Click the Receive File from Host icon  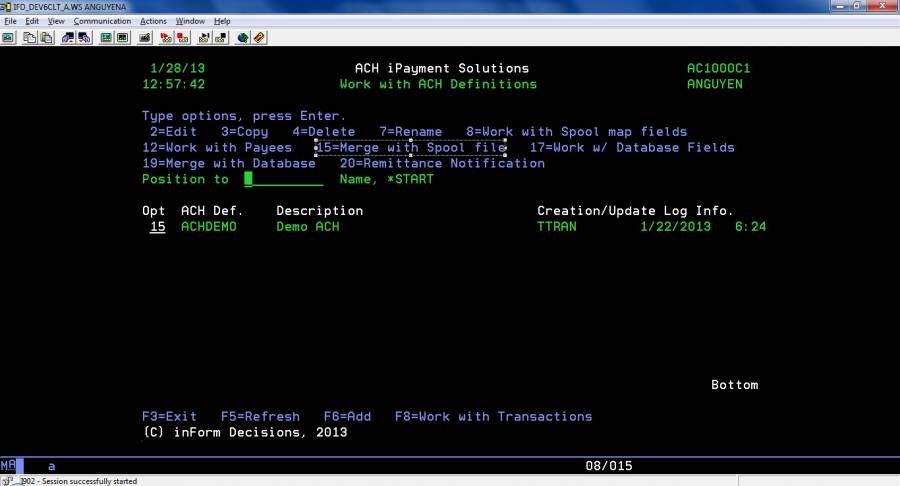[84, 38]
